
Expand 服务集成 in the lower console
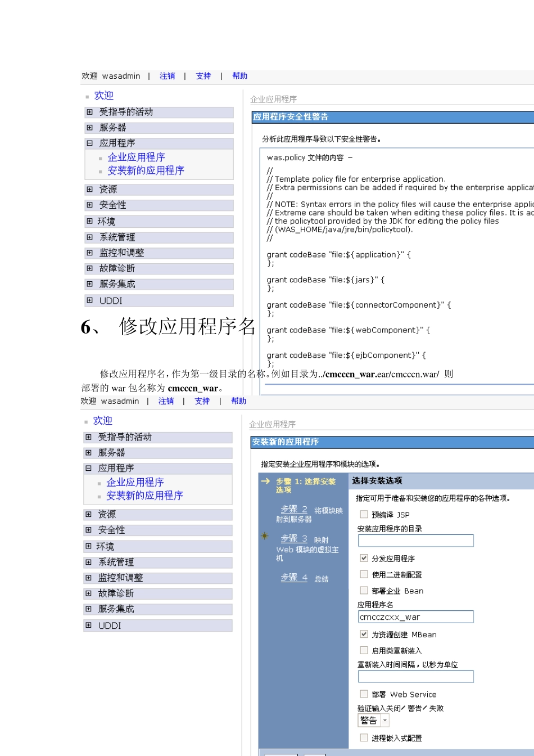click(x=89, y=609)
